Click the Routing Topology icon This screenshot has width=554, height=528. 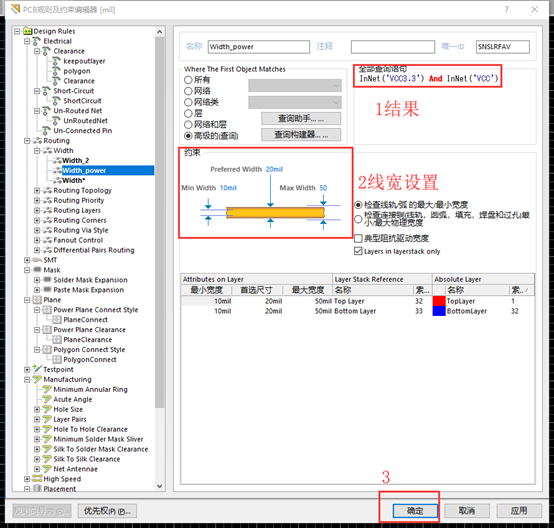[47, 190]
